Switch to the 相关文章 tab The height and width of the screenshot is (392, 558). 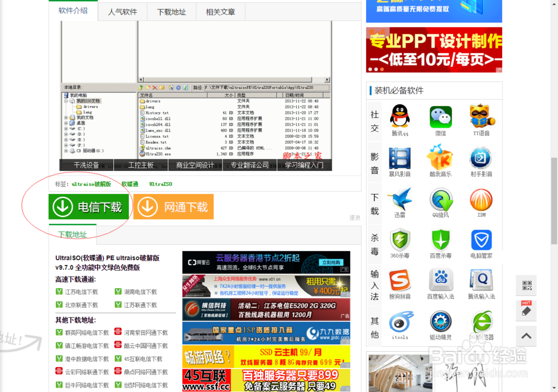220,12
